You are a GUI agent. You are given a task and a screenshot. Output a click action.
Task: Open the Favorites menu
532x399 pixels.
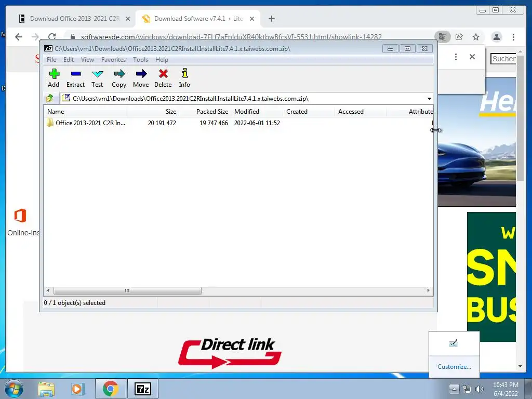coord(113,60)
